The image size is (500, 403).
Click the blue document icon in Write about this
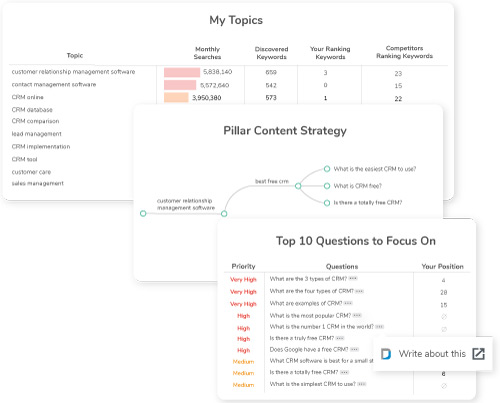pyautogui.click(x=386, y=354)
